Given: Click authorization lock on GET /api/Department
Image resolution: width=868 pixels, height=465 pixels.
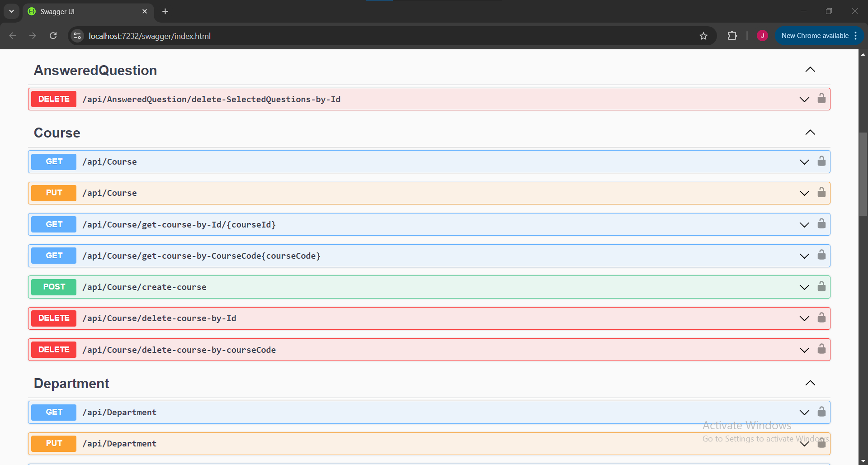Looking at the screenshot, I should [821, 412].
